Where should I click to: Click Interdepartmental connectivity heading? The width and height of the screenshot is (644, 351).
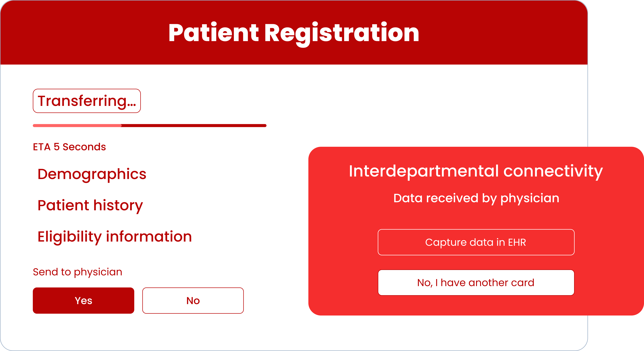point(476,172)
